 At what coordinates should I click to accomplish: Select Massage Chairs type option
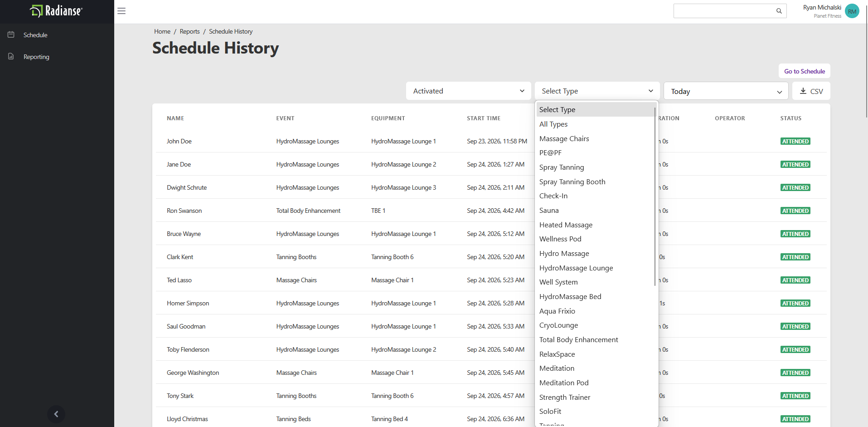tap(596, 138)
